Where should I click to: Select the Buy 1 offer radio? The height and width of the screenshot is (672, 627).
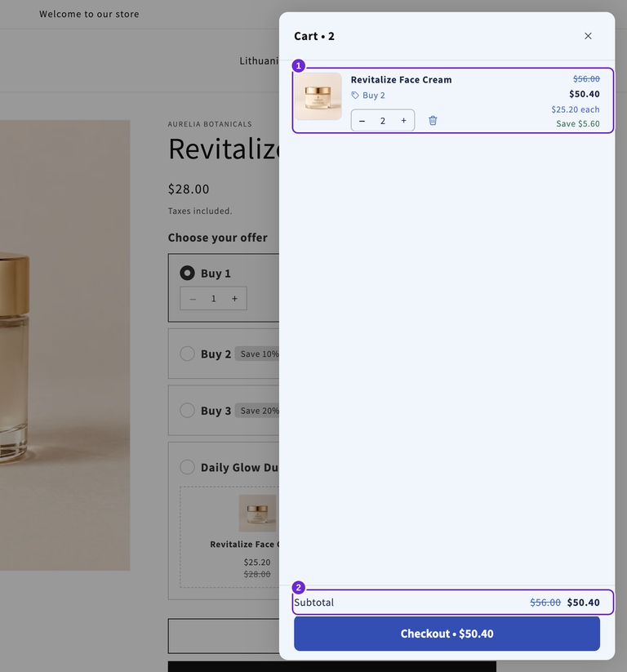(x=187, y=273)
